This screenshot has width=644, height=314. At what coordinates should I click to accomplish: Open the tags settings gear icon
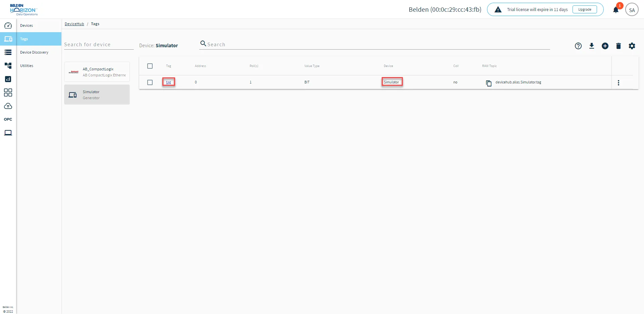tap(632, 46)
